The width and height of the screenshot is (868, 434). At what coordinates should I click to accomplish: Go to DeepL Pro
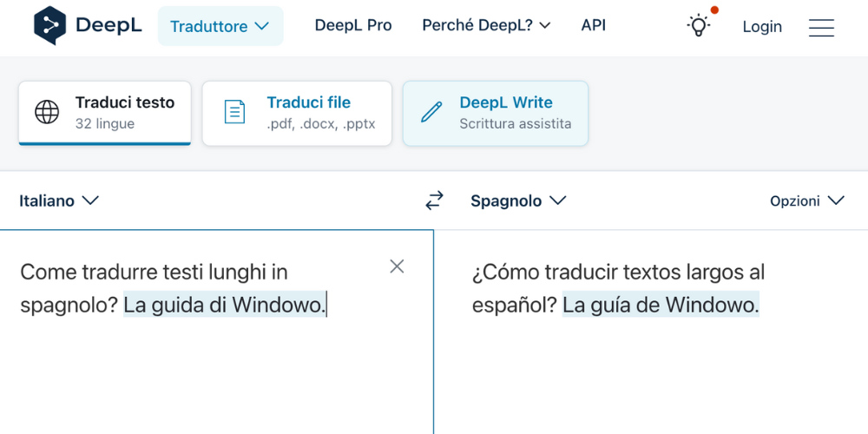click(353, 25)
